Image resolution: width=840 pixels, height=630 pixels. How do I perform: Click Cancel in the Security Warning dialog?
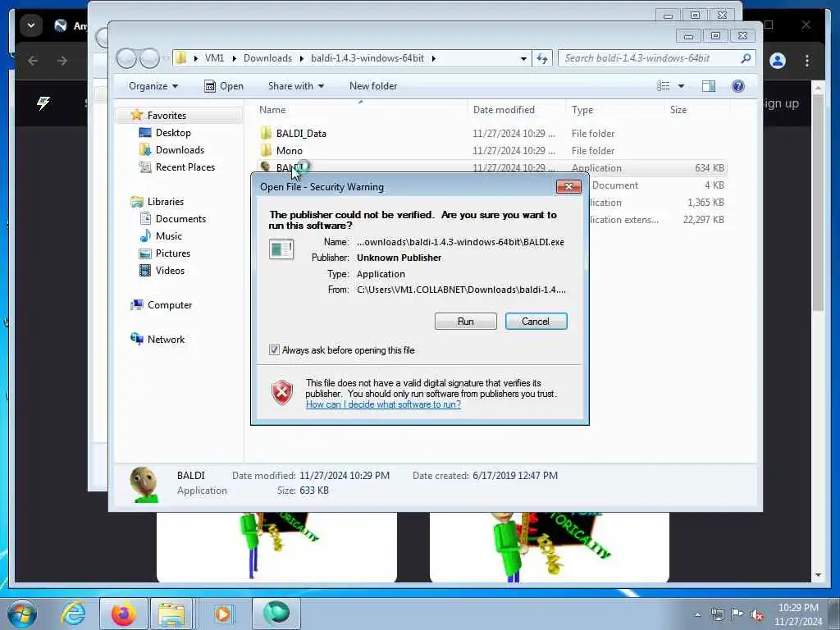(x=536, y=322)
